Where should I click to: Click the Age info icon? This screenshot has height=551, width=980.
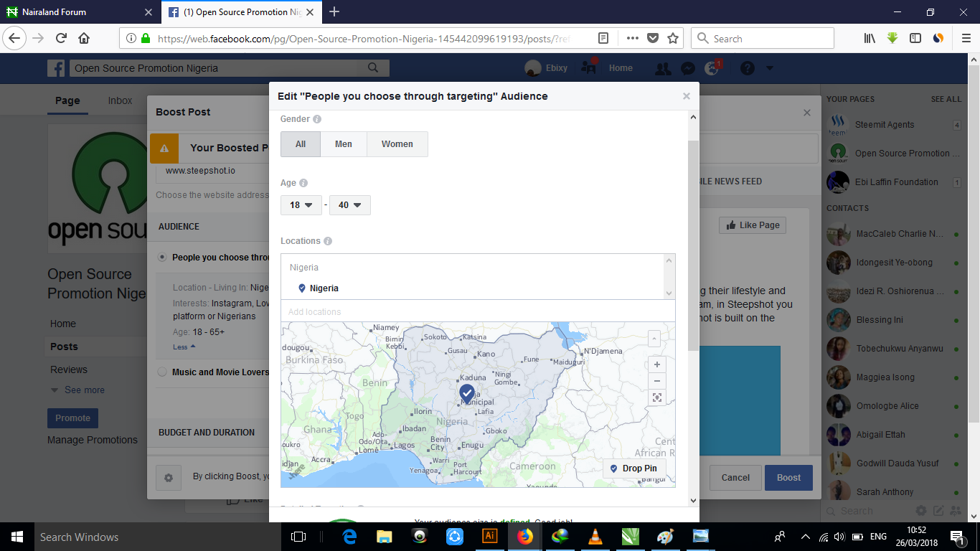pos(303,183)
